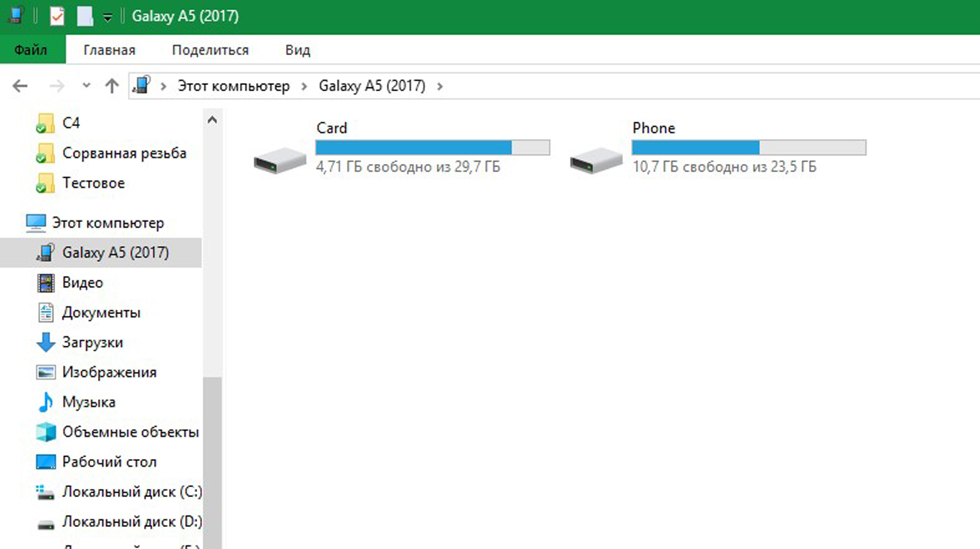Select the Card storage name label
The image size is (980, 549).
332,128
